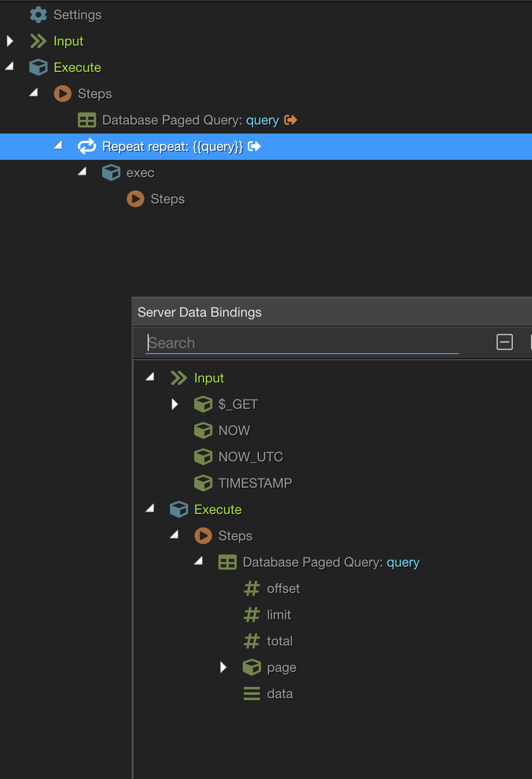Collapse the Execute section in Server Data Bindings

[x=149, y=509]
